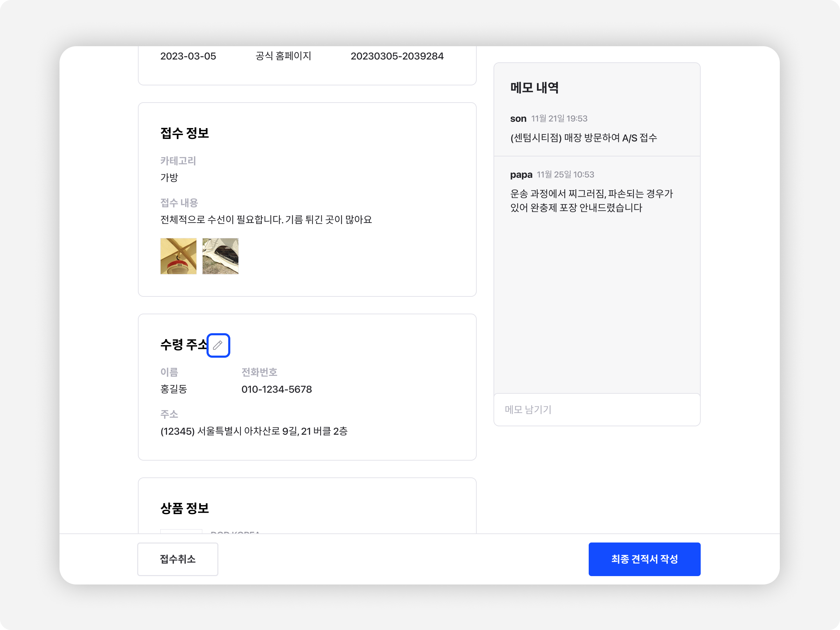Click the pencil edit icon beside 수령 주소
840x630 pixels.
[x=218, y=345]
